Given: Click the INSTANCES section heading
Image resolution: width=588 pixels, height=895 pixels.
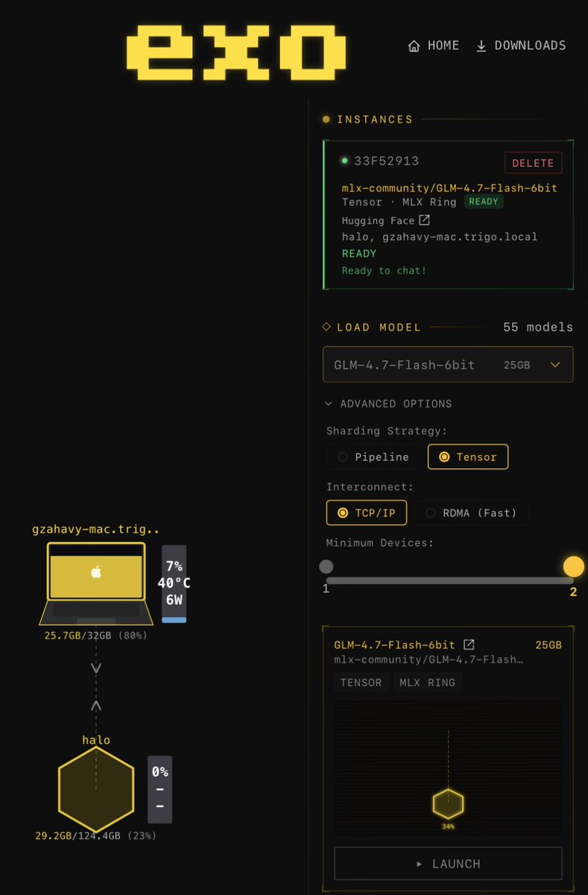Looking at the screenshot, I should 375,119.
